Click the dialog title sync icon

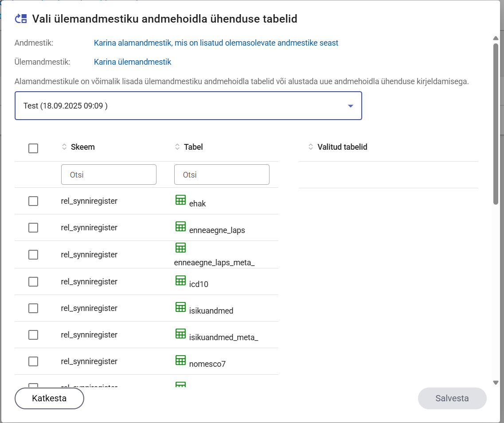21,19
